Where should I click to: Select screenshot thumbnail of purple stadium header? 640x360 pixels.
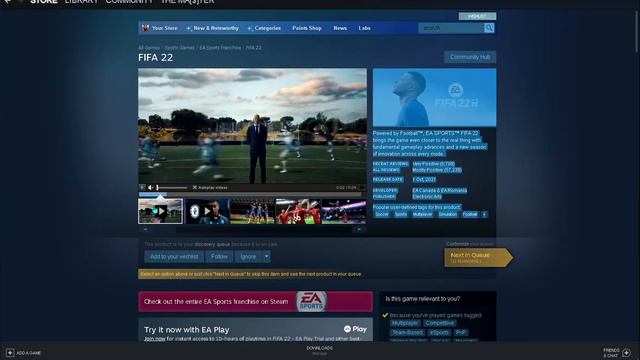[x=344, y=211]
